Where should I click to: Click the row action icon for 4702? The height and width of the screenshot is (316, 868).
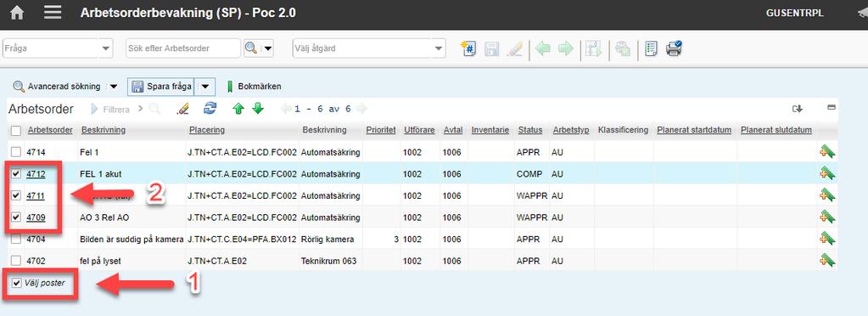coord(827,260)
